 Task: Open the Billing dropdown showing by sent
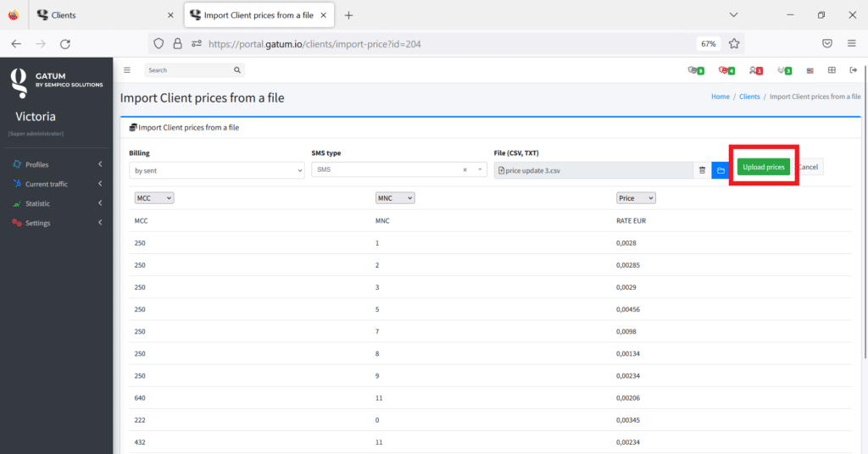[216, 170]
